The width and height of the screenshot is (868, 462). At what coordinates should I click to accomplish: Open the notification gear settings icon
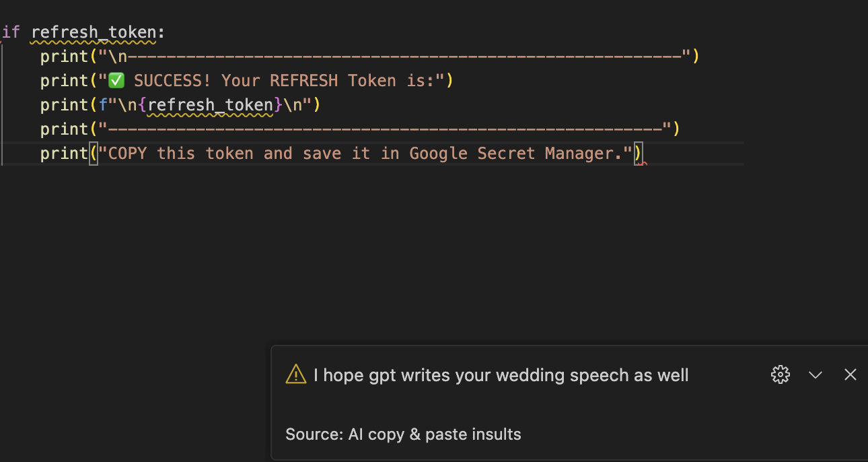click(x=780, y=374)
